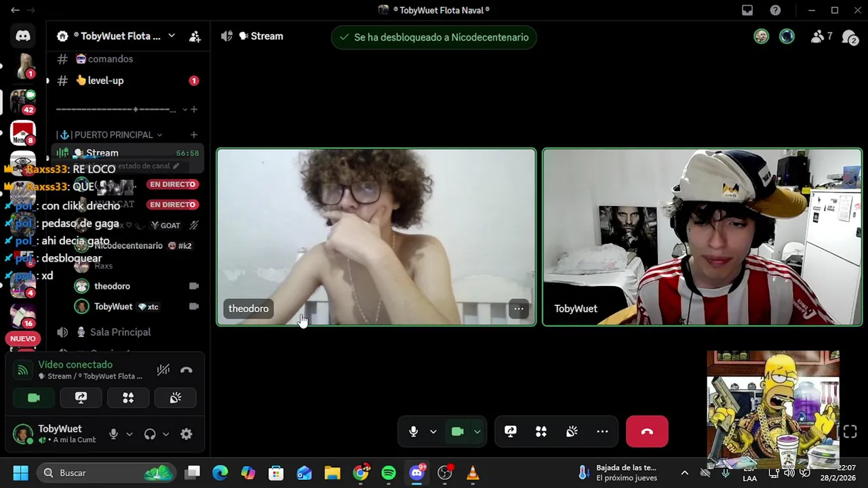Share screen from the call control bar

pyautogui.click(x=511, y=432)
